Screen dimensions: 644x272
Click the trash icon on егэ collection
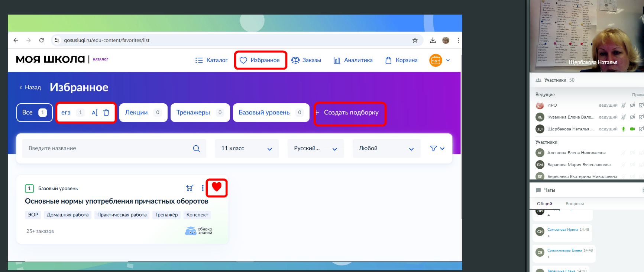pyautogui.click(x=106, y=113)
